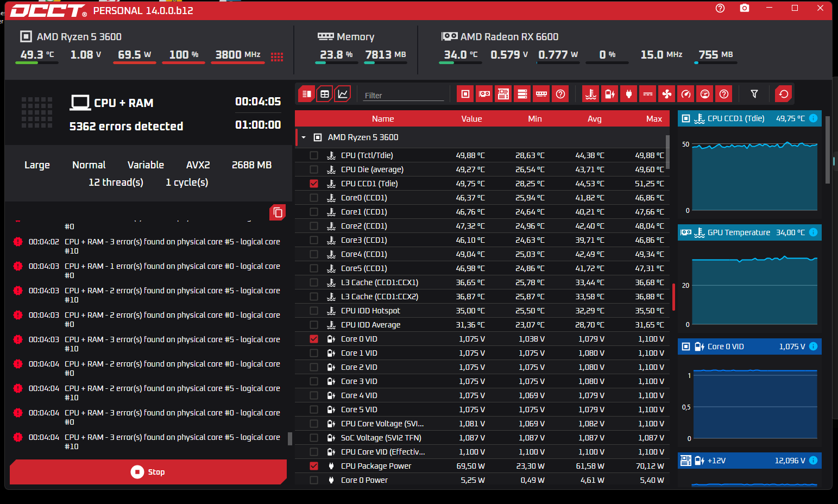Stop the running CPU + RAM test
The image size is (838, 504).
click(148, 472)
